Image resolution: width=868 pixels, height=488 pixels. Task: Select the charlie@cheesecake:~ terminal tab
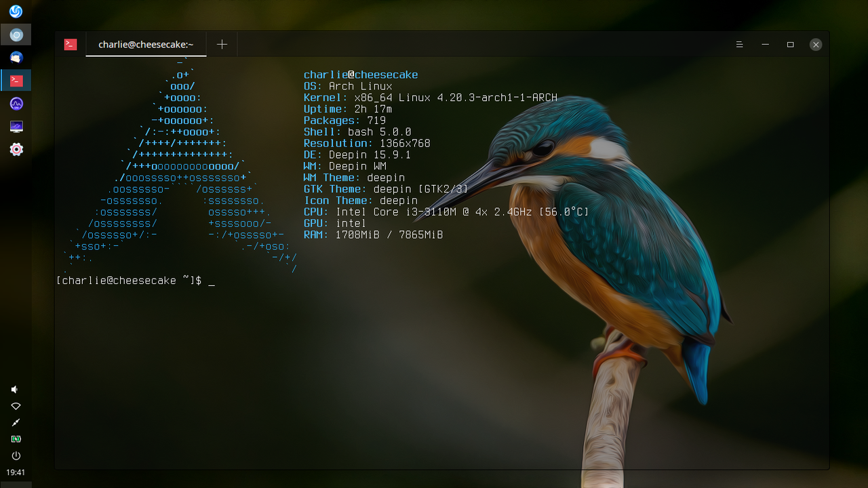pos(146,44)
